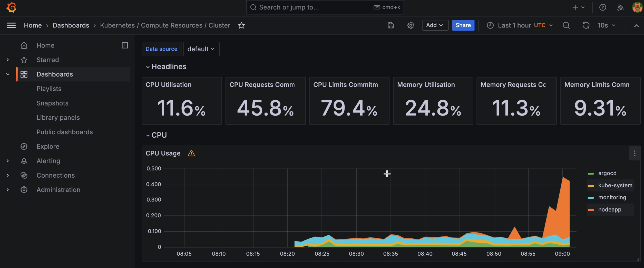Open dashboard settings gear icon
The image size is (644, 268).
[x=411, y=25]
